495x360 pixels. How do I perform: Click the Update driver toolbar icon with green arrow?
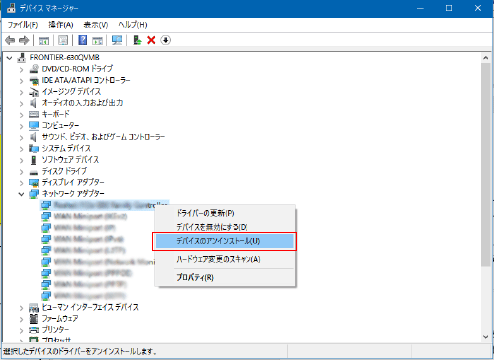137,40
